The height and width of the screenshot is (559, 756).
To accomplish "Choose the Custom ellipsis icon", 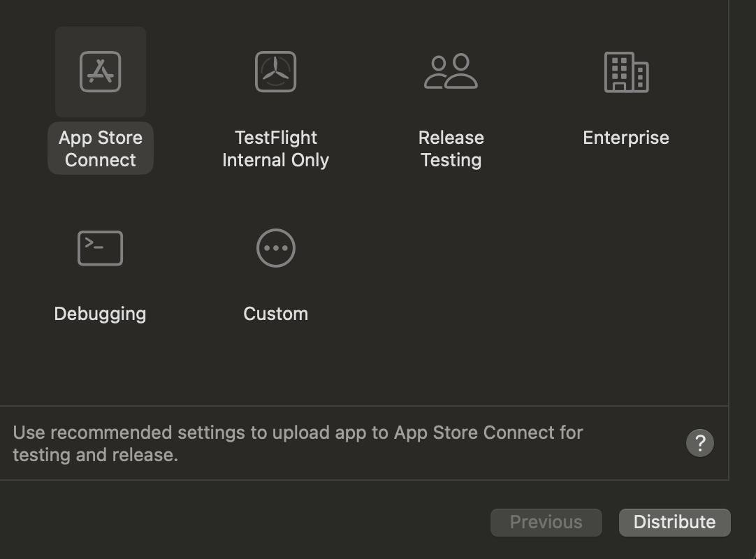I will point(275,248).
